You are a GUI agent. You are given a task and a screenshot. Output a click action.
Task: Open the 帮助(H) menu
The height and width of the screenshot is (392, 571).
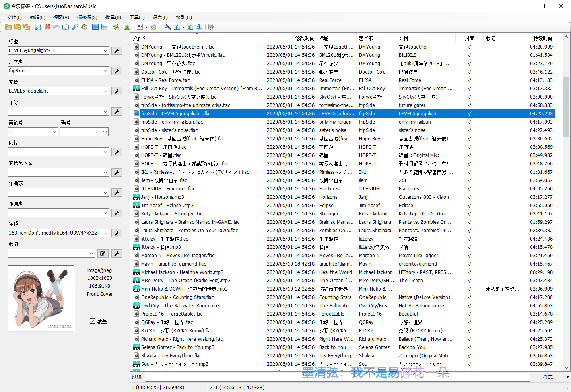(x=184, y=17)
